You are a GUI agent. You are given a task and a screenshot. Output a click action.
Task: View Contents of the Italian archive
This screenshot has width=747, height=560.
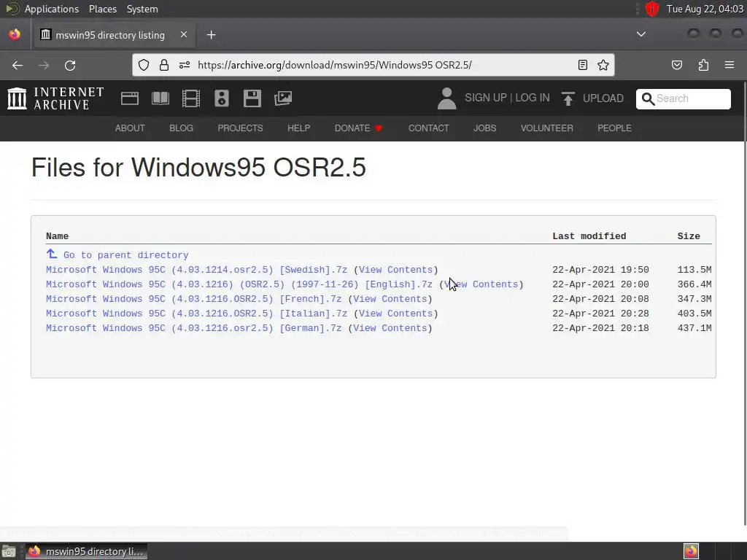point(395,314)
